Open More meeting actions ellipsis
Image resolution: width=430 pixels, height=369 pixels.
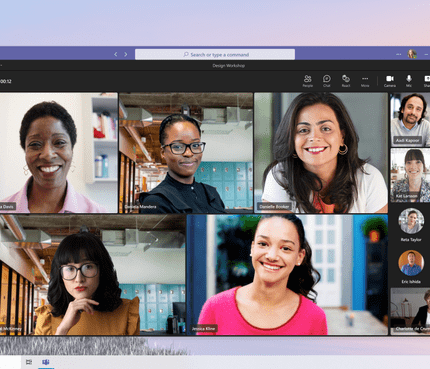(365, 81)
